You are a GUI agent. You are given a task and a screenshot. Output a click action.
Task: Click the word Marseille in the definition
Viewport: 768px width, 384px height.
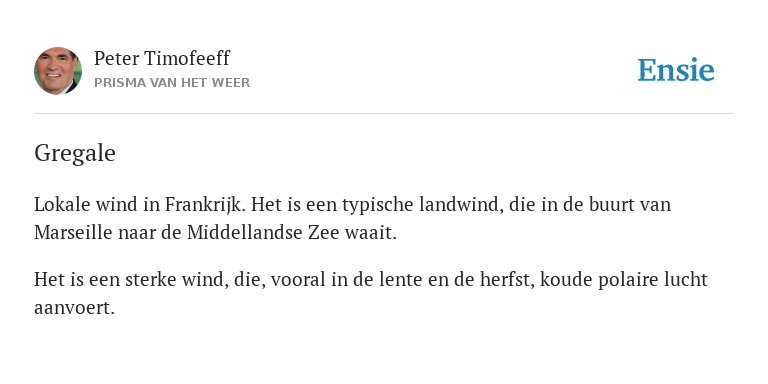pos(73,233)
